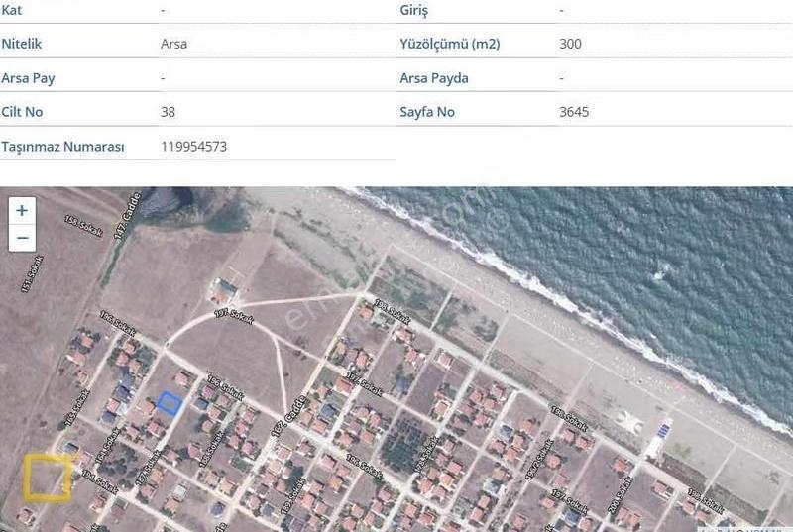Click the Arsa Payda label
The image size is (793, 532).
434,78
